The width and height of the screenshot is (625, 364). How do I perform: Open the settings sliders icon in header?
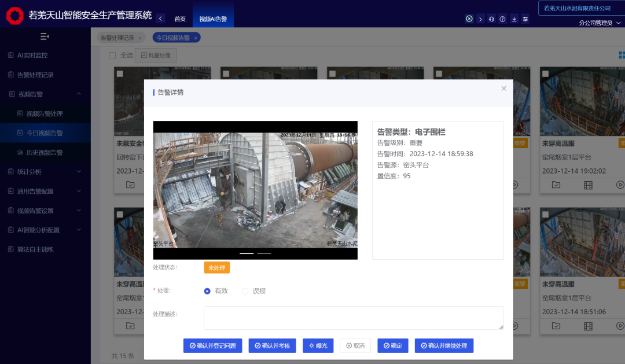coord(525,19)
